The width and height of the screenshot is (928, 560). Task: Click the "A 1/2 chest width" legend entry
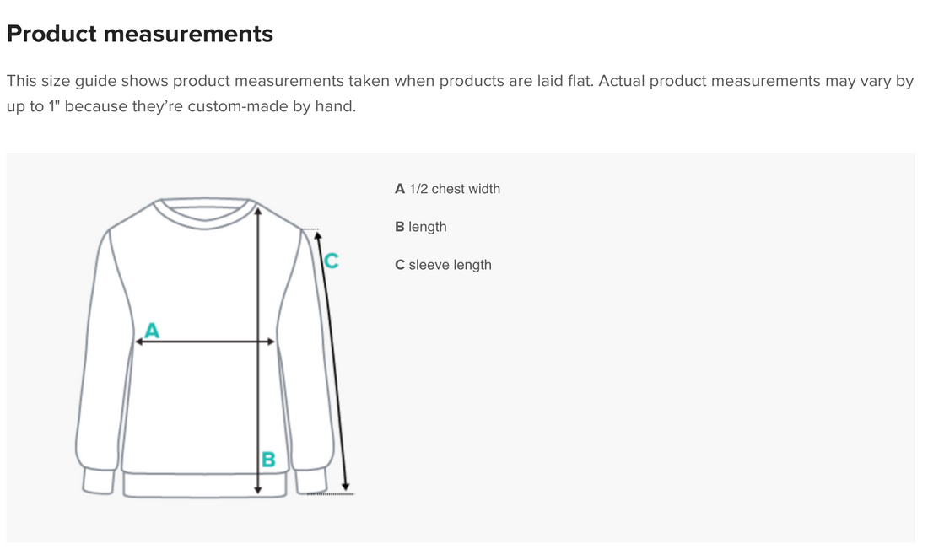click(447, 189)
